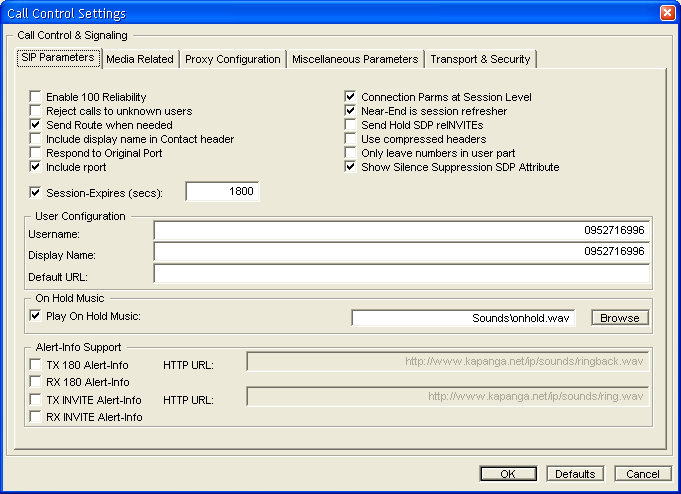
Task: Open the Proxy Configuration tab
Action: coord(233,59)
